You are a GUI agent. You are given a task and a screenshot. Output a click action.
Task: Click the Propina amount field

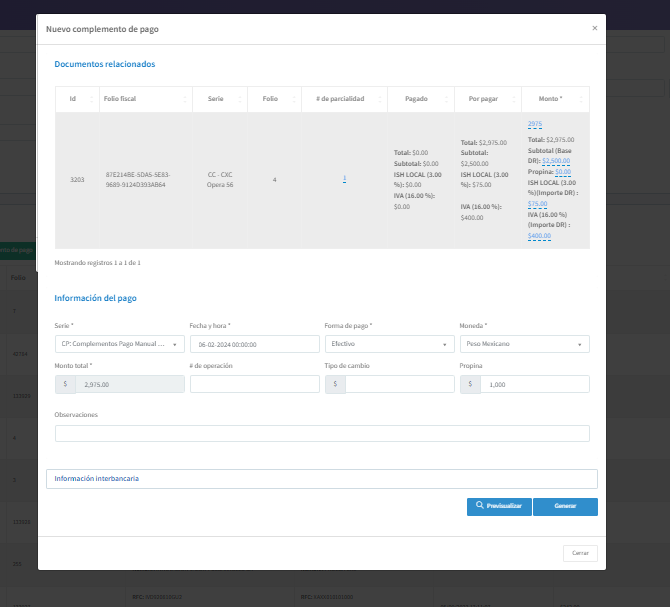(x=535, y=384)
